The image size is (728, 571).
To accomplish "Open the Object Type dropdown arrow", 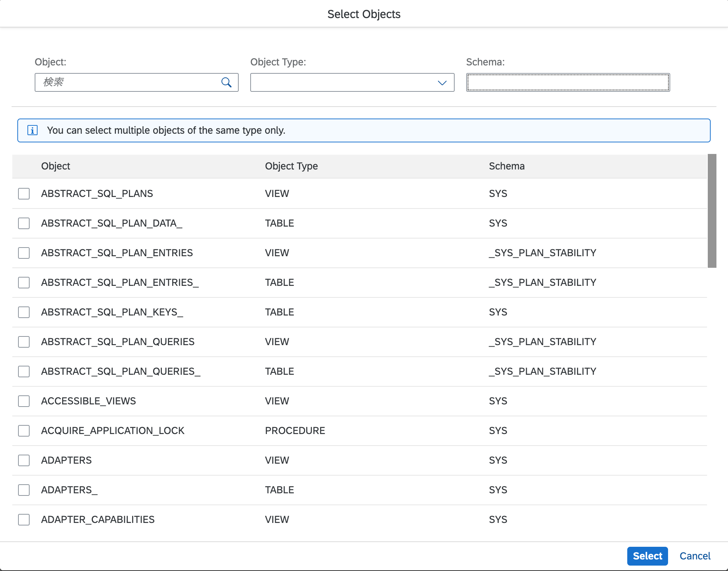I will 442,83.
